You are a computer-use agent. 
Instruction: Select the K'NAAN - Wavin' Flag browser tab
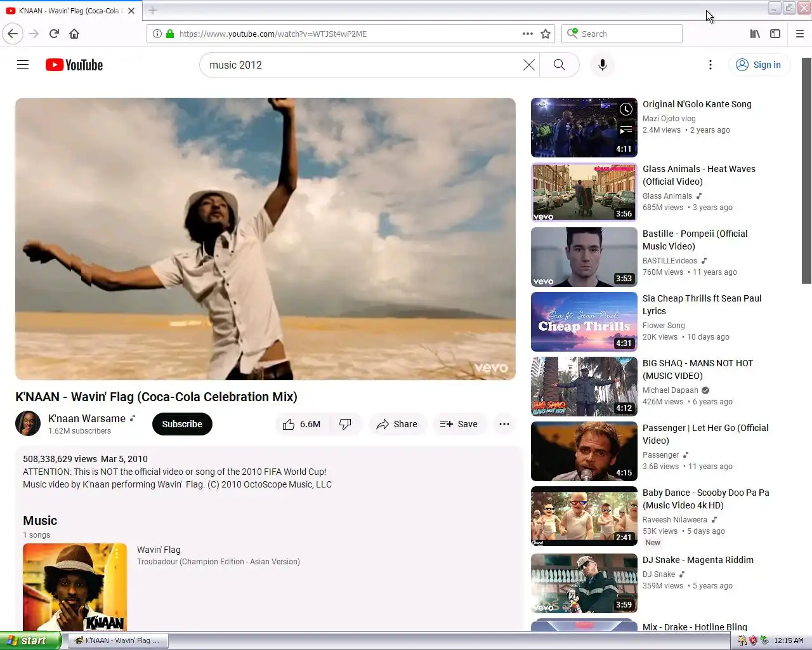pos(70,11)
